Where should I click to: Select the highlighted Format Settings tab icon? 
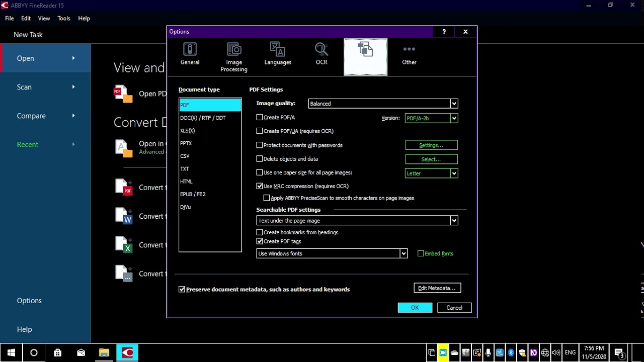point(365,57)
